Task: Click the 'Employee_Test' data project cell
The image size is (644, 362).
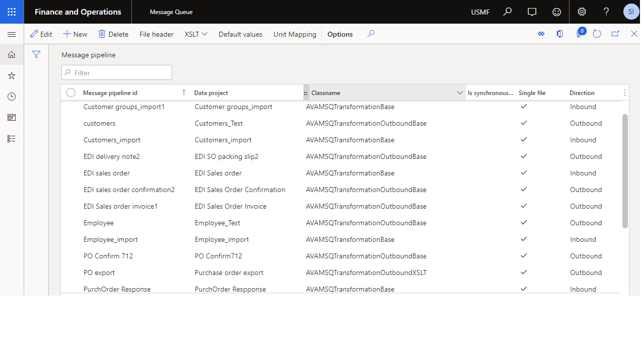Action: [217, 223]
